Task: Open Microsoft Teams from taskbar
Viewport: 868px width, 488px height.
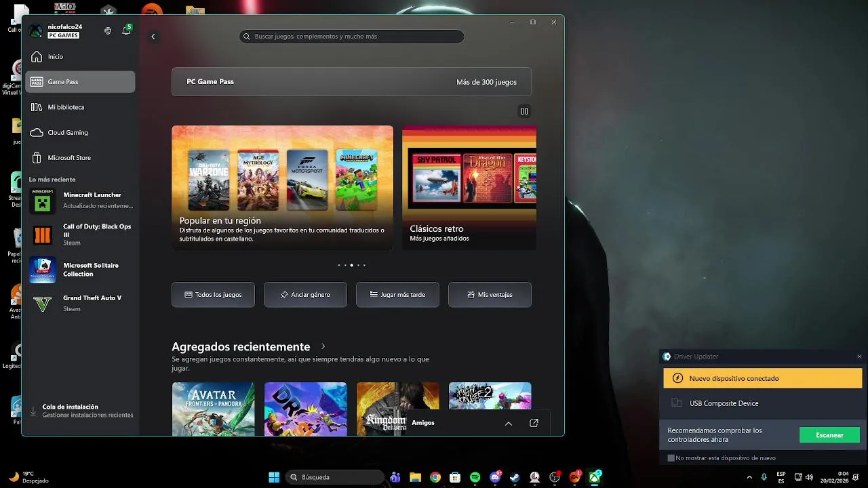Action: tap(395, 477)
